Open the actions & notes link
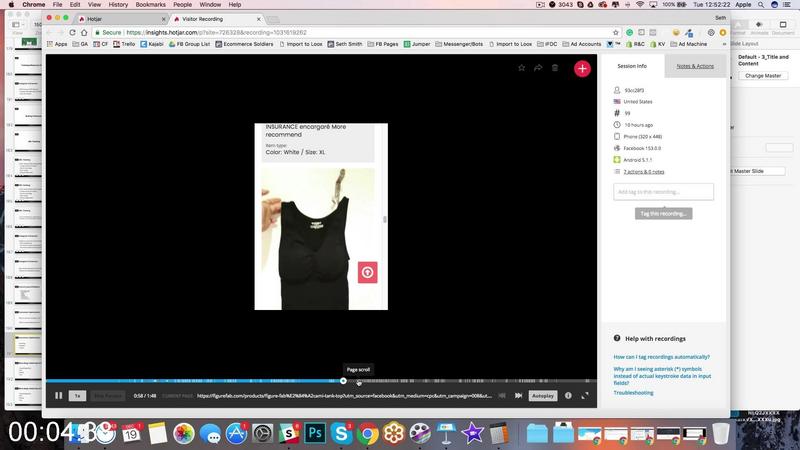Screen dimensions: 800x450 tap(644, 171)
